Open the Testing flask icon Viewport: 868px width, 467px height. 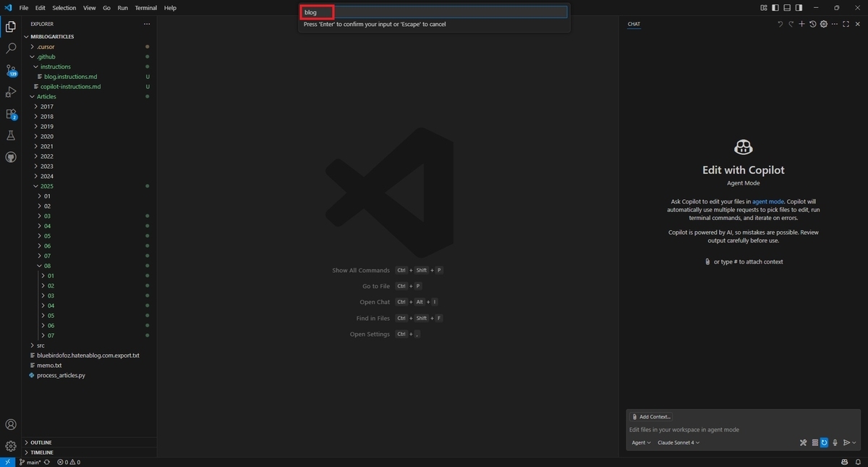(x=11, y=135)
